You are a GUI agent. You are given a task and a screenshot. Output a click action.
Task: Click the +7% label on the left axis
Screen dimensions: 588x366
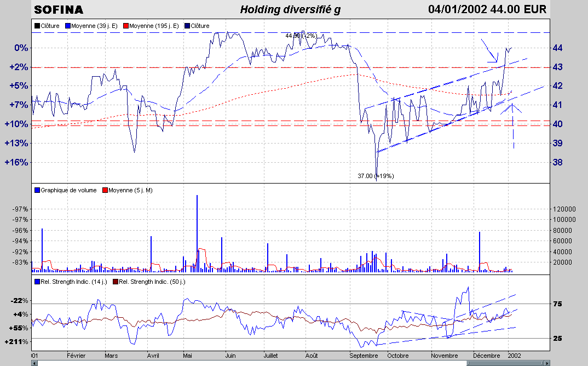(19, 105)
